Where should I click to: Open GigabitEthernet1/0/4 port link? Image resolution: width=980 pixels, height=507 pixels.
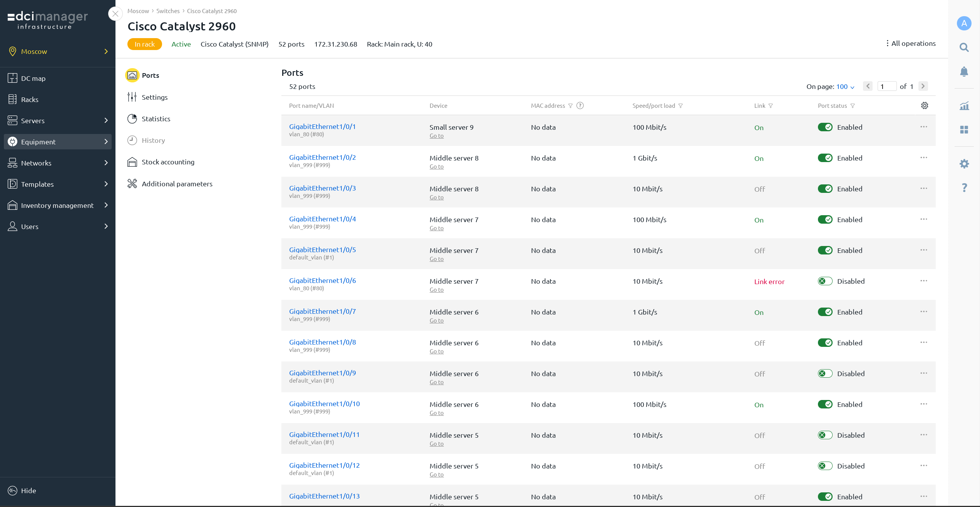[323, 219]
